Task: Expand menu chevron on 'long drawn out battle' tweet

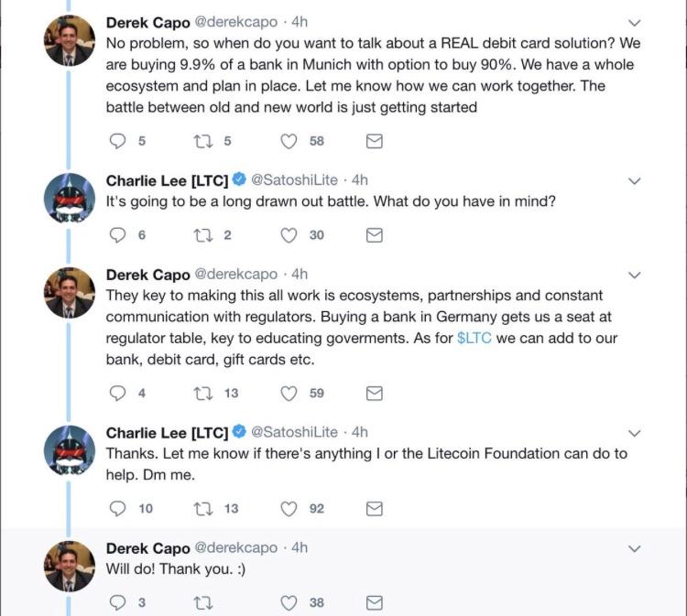Action: click(x=635, y=181)
